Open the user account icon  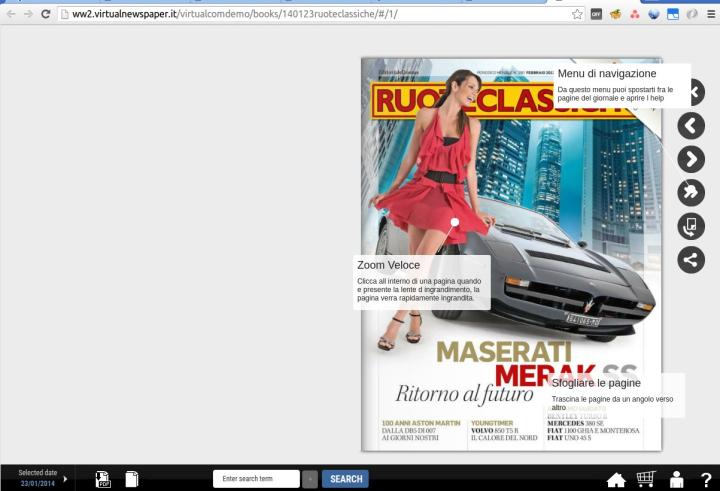coord(677,479)
